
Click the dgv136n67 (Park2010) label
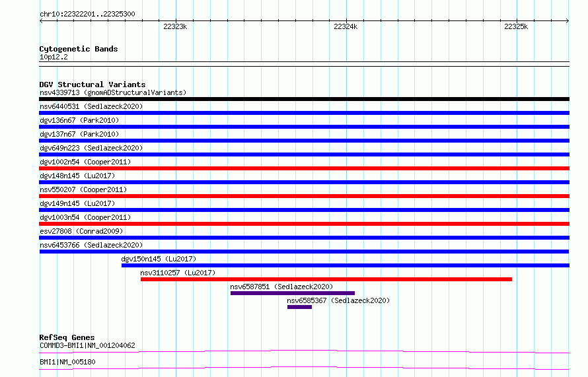click(79, 120)
